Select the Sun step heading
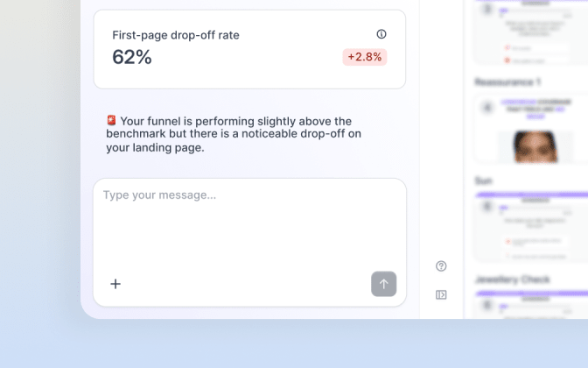 (x=483, y=181)
